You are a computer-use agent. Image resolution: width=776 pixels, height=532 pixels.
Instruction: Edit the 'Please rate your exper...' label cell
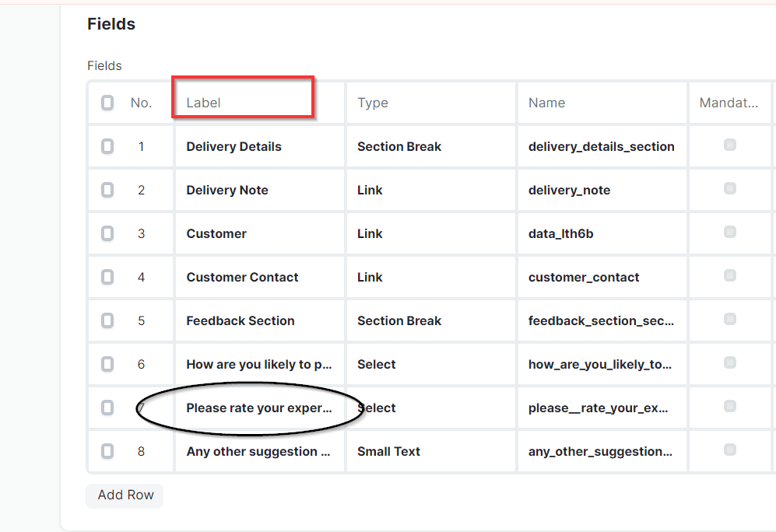click(259, 408)
